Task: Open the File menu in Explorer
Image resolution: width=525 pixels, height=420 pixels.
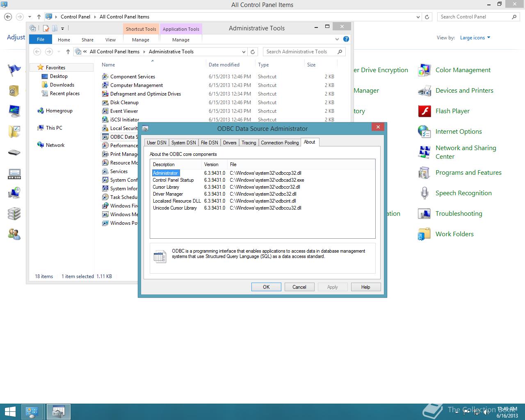Action: (41, 39)
